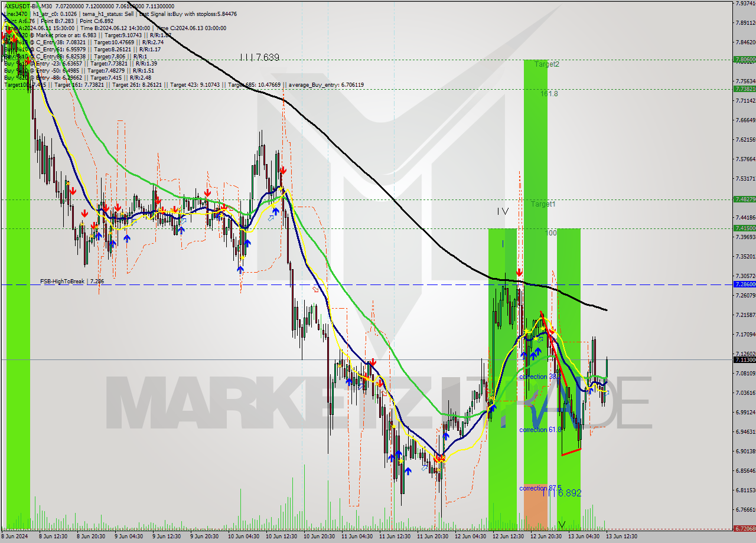Click the green 7.80600 price tag
Screen dimensions: 756x543
(x=745, y=59)
